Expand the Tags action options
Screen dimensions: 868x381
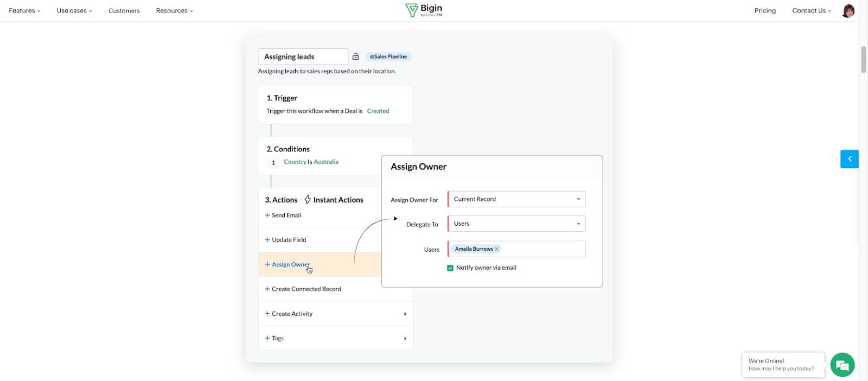[x=405, y=338]
